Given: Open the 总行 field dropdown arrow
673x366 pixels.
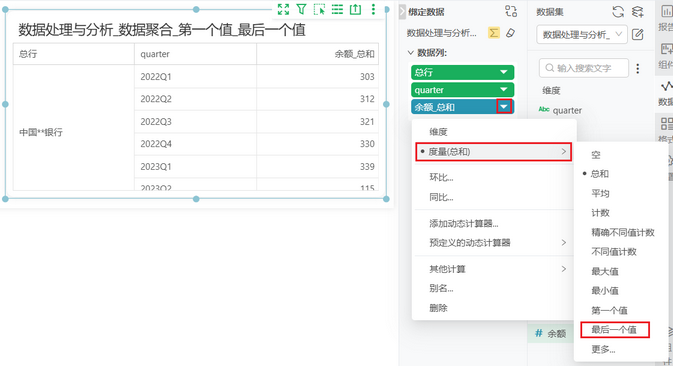Looking at the screenshot, I should (x=504, y=72).
